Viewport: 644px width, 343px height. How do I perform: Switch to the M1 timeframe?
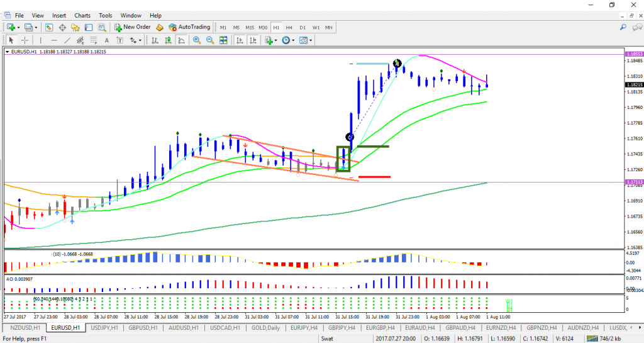point(223,28)
